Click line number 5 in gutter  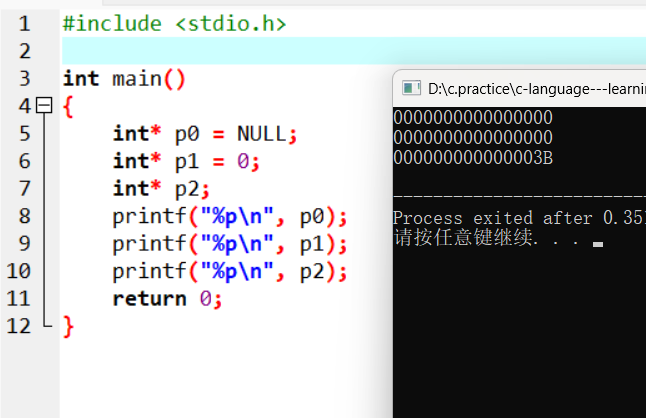(24, 133)
